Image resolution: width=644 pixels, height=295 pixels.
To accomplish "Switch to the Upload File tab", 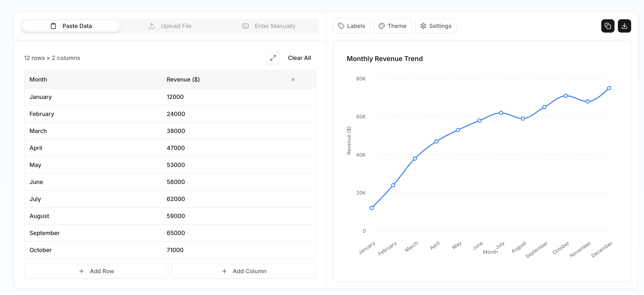I will [170, 26].
